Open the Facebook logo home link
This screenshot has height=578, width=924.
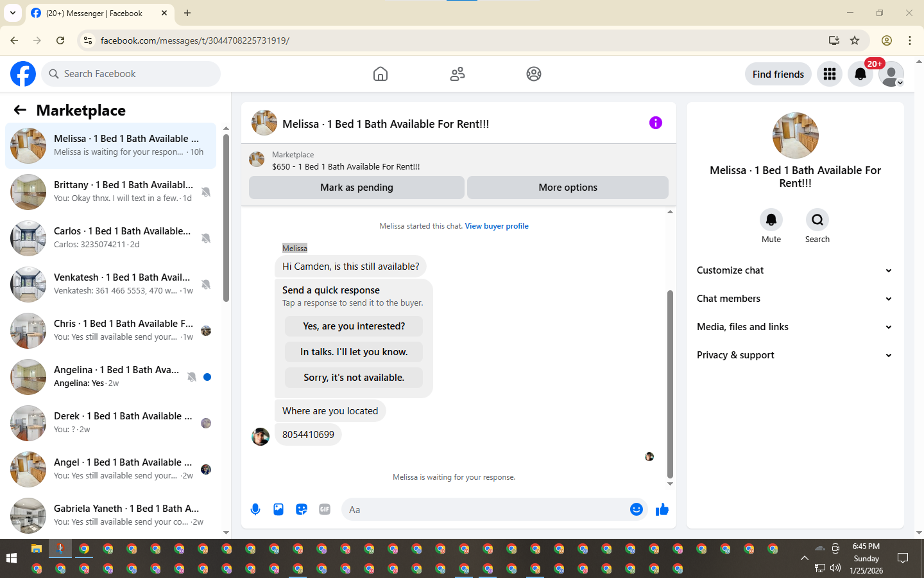point(23,74)
